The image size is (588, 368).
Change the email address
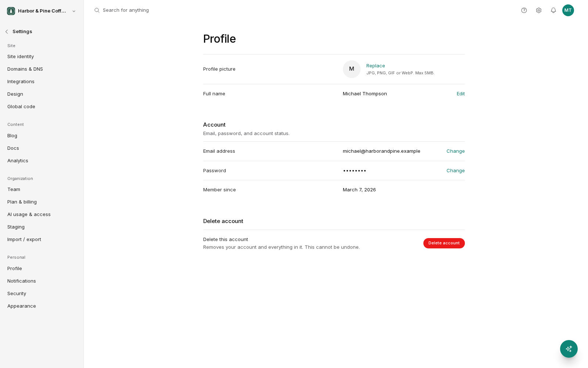[456, 151]
